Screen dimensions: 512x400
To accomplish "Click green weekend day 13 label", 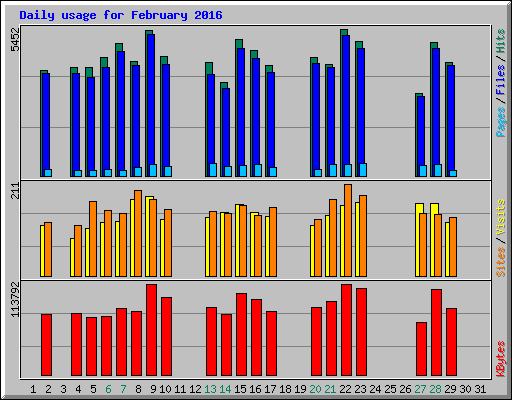I will [210, 389].
